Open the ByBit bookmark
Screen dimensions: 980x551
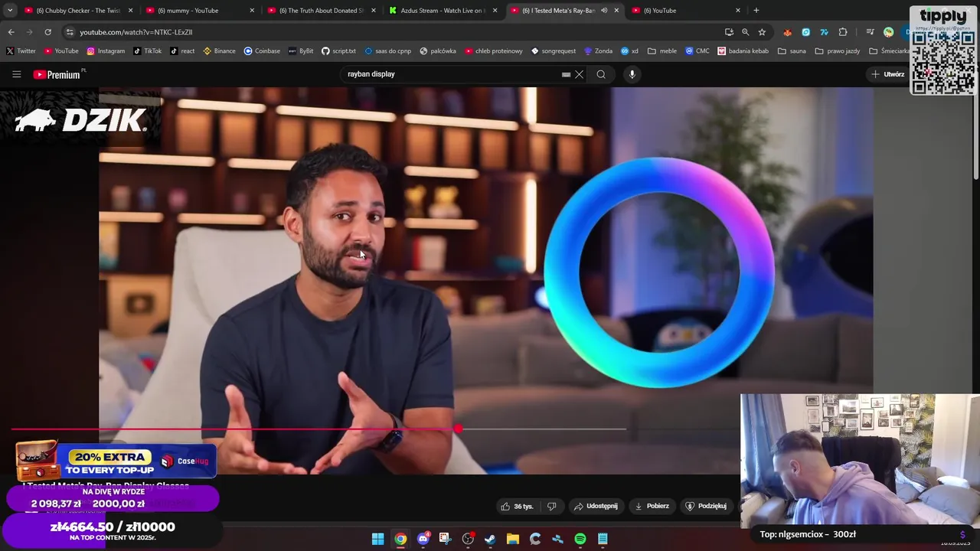(301, 51)
